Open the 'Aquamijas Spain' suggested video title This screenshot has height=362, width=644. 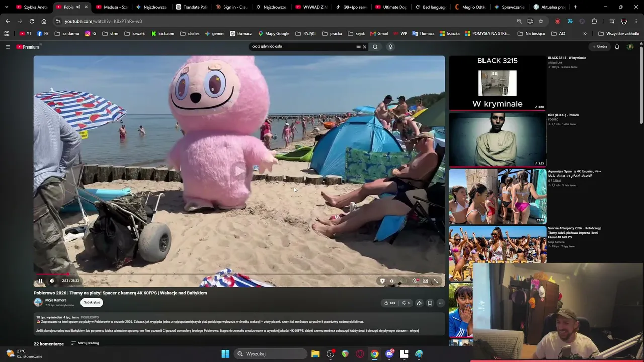coord(575,173)
